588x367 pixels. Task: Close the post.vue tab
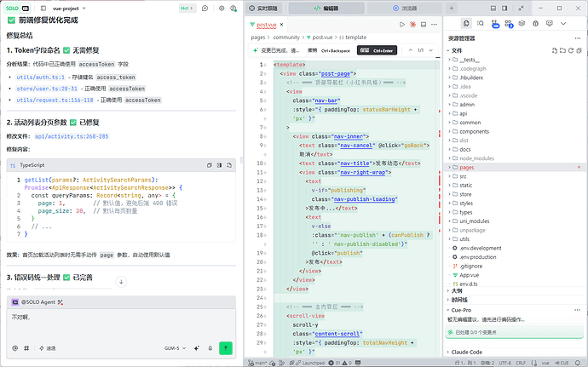click(x=281, y=25)
